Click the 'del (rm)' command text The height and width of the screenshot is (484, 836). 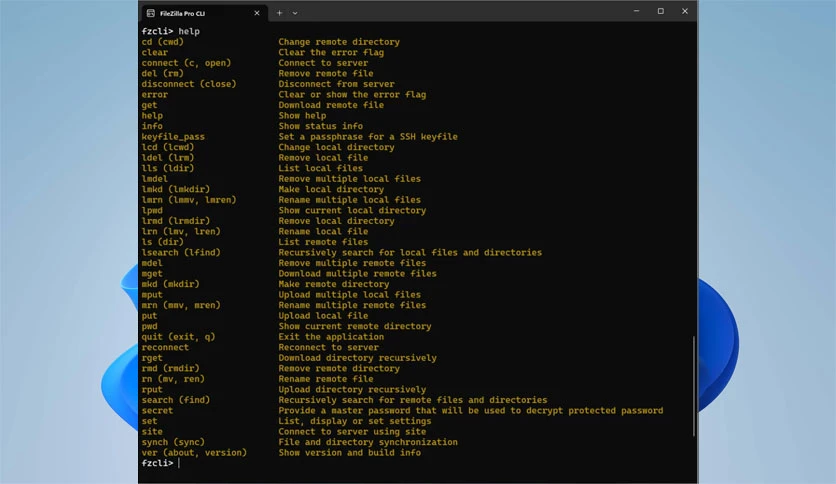pyautogui.click(x=163, y=74)
